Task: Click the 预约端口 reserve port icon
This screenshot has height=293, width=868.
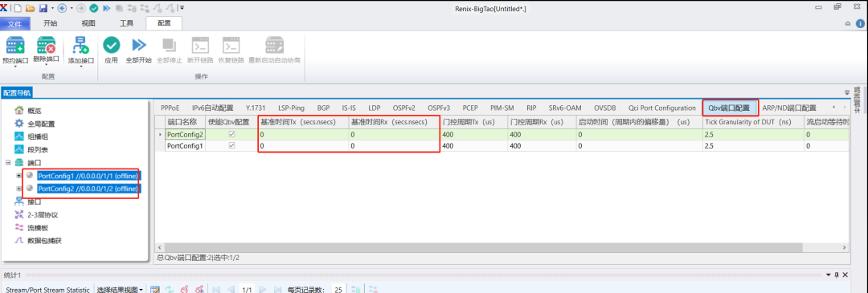Action: point(15,45)
